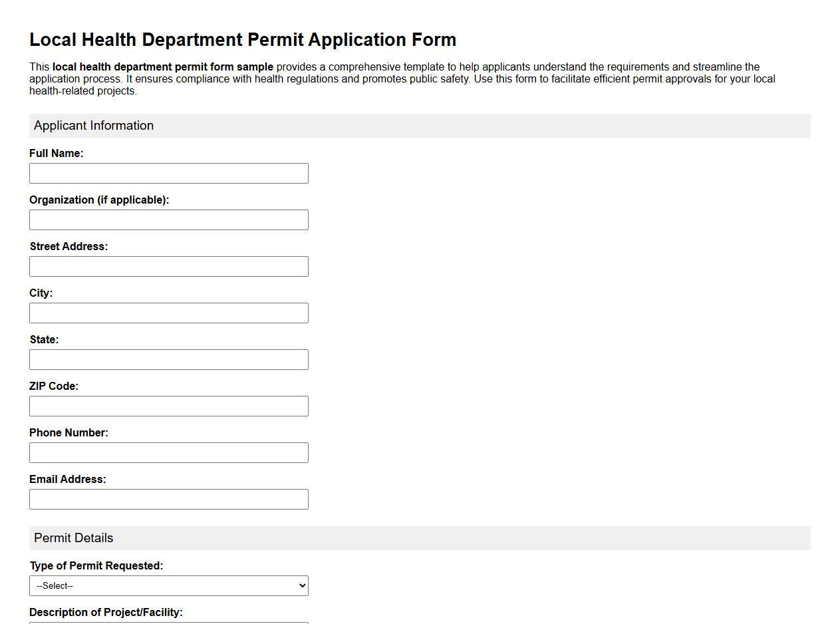Image resolution: width=840 pixels, height=624 pixels.
Task: Open the Type of Permit Requested dropdown
Action: (168, 585)
